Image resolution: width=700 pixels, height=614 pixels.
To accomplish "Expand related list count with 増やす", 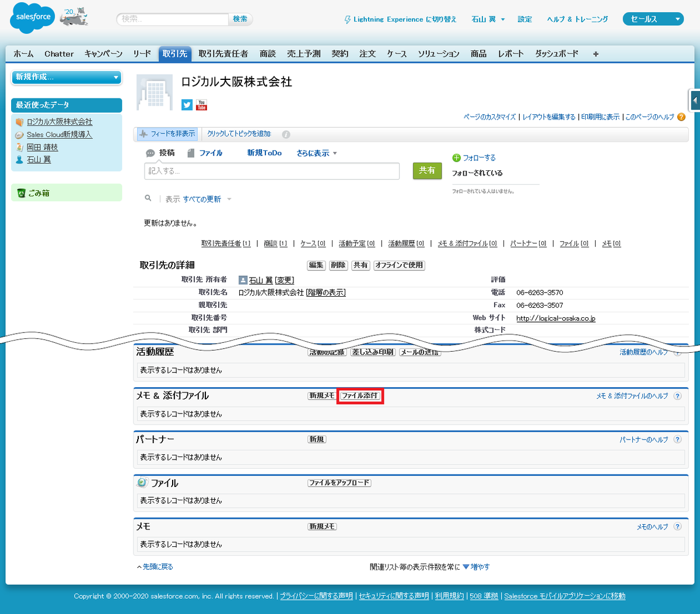I will 476,567.
